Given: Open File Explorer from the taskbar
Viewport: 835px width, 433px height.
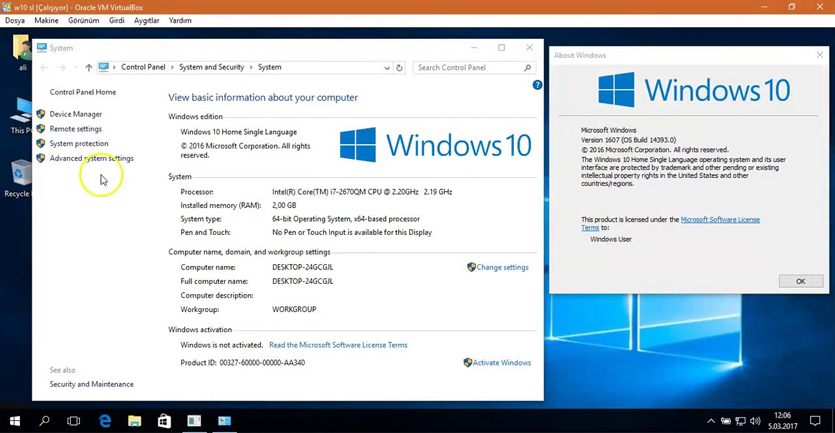Looking at the screenshot, I should [135, 421].
